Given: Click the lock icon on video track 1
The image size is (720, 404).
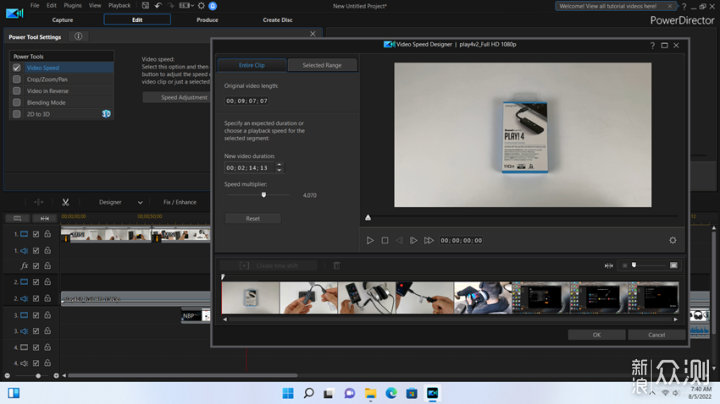Looking at the screenshot, I should pos(47,234).
